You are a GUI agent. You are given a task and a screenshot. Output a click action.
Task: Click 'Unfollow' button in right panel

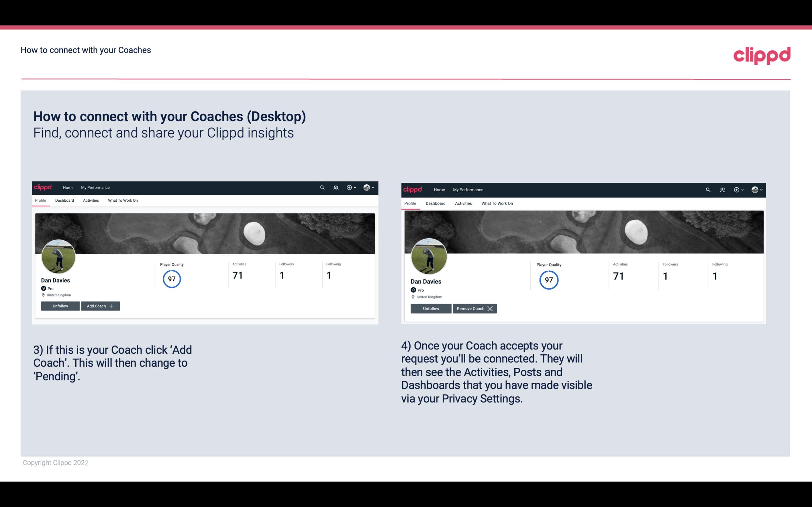pyautogui.click(x=431, y=308)
